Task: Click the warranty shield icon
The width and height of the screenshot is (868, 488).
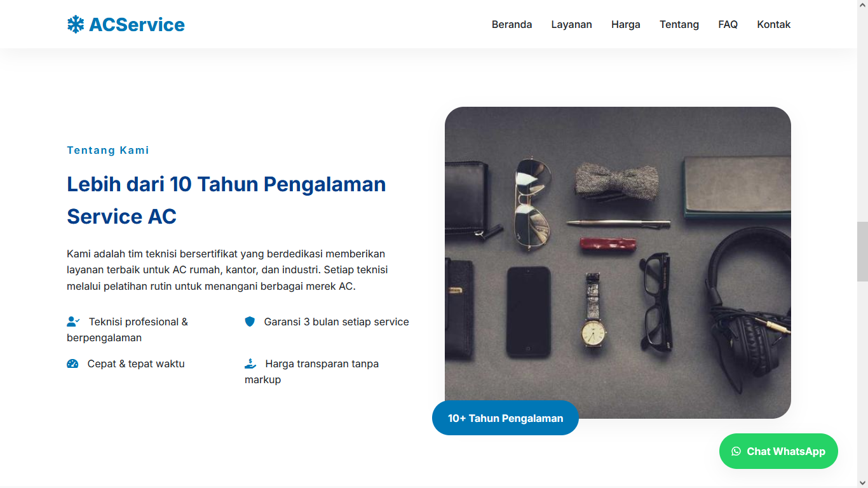Action: (x=250, y=322)
